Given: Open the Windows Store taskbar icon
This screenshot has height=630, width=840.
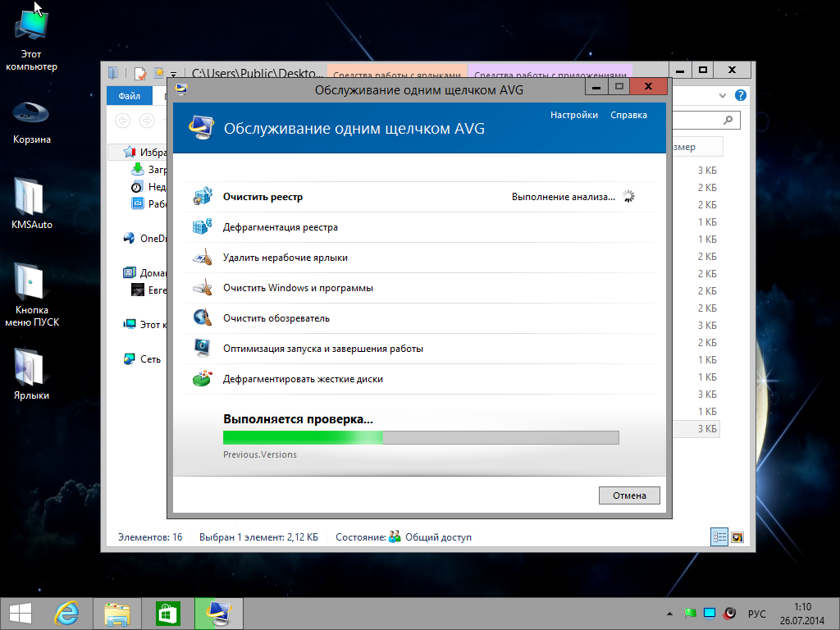Looking at the screenshot, I should [167, 614].
